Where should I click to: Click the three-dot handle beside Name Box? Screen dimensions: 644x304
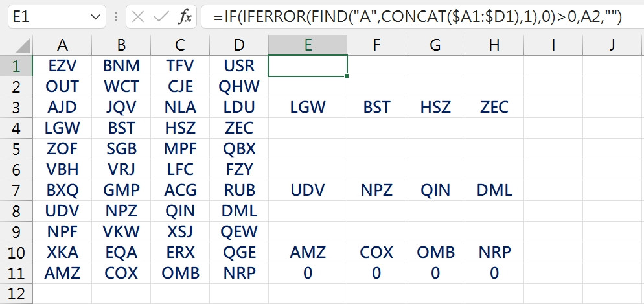pos(116,17)
